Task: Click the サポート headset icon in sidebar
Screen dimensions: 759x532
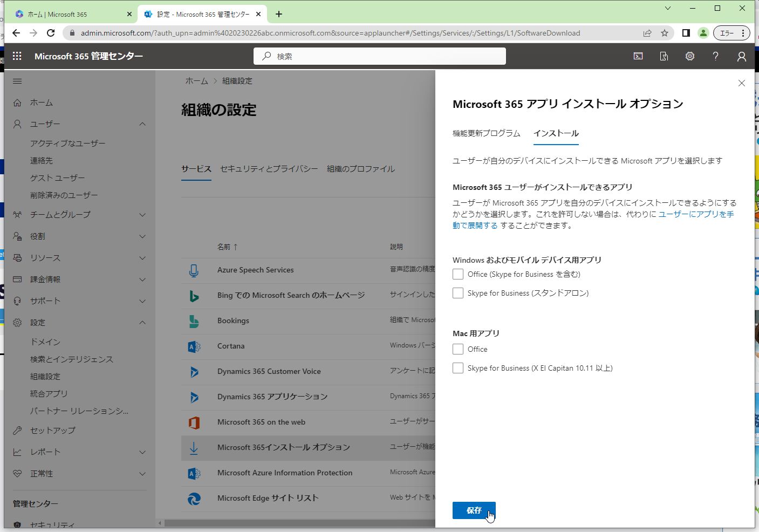Action: [17, 301]
